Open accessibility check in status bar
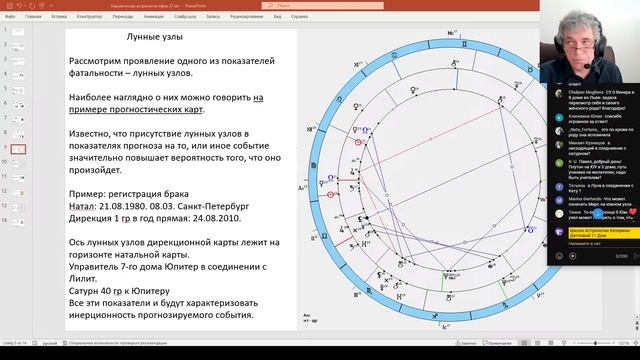The width and height of the screenshot is (640, 360). (x=115, y=343)
